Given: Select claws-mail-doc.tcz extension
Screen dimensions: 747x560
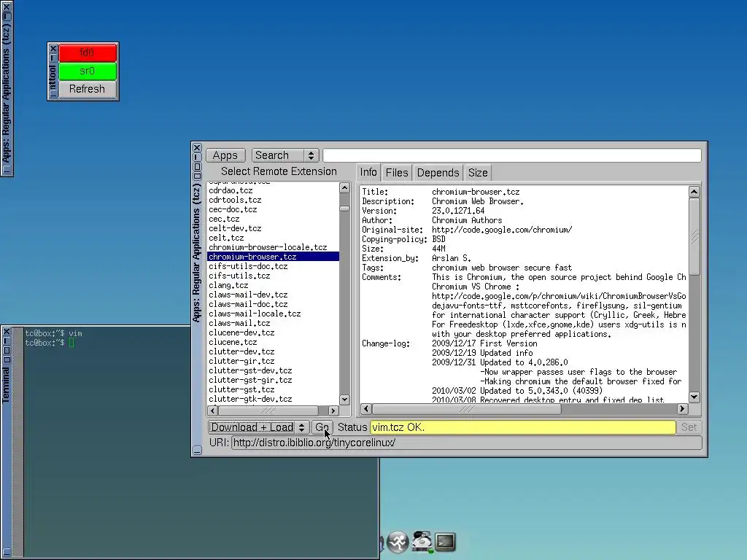Looking at the screenshot, I should coord(273,304).
